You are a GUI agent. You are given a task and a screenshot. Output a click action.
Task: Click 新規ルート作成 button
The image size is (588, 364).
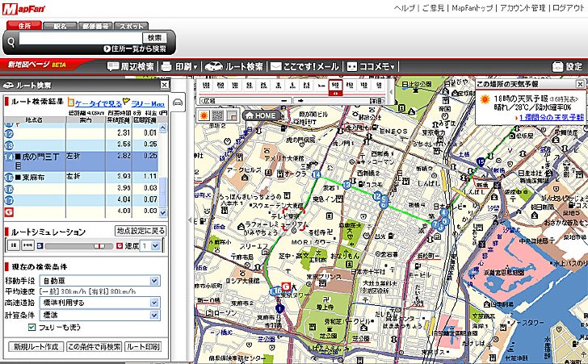36,347
